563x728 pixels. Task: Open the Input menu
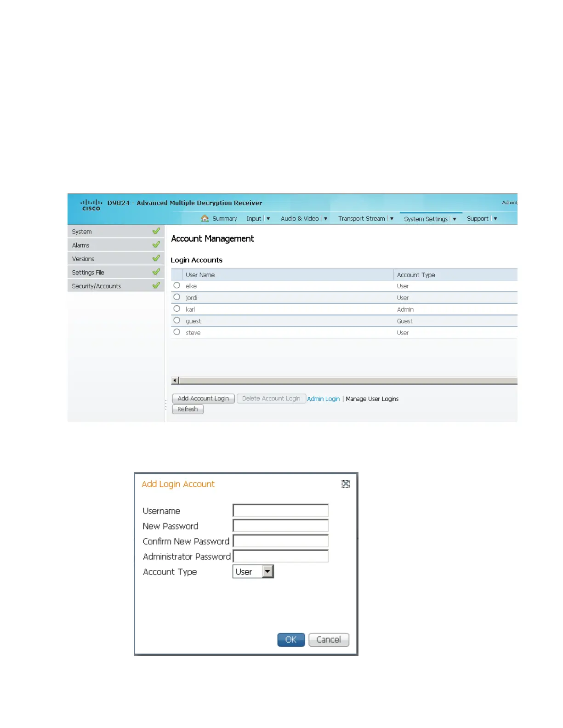coord(254,219)
